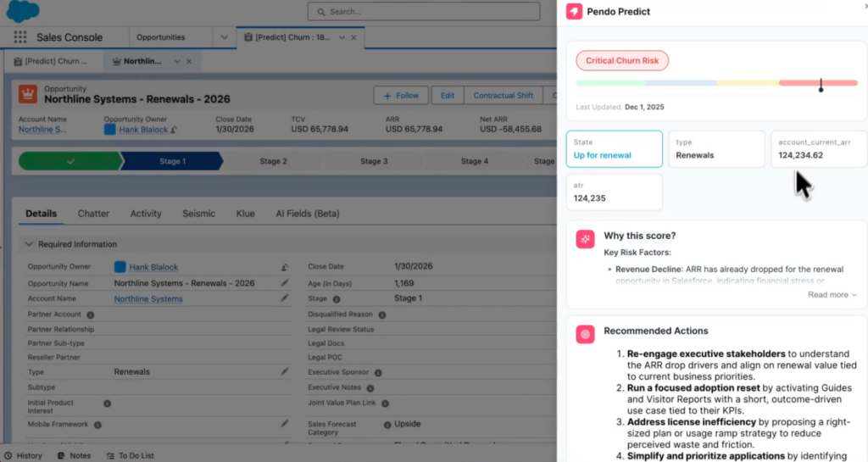Click the Contractual Shift button

click(x=504, y=95)
